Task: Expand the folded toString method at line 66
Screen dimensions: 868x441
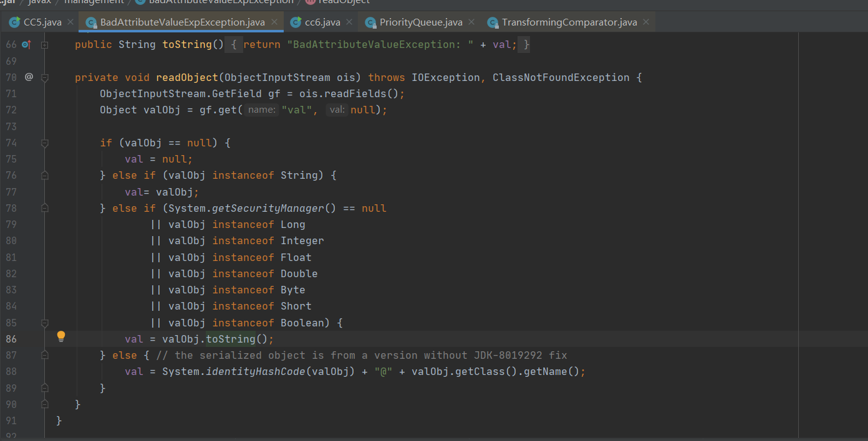Action: [44, 45]
